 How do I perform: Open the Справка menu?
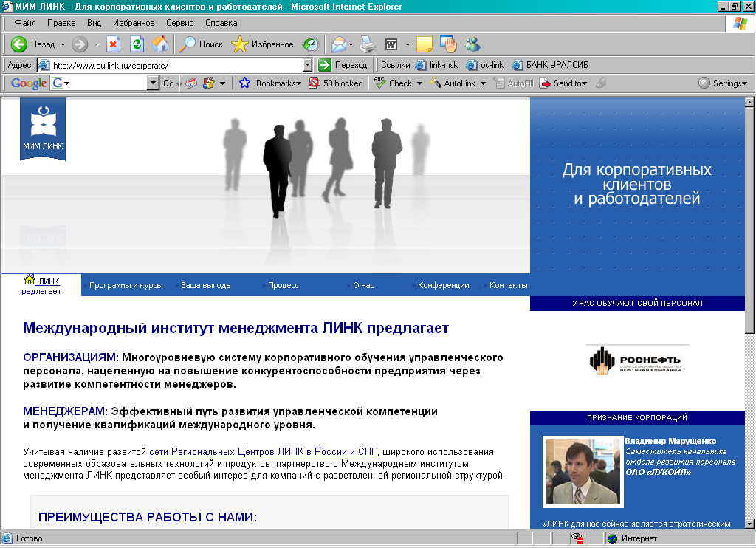click(221, 23)
